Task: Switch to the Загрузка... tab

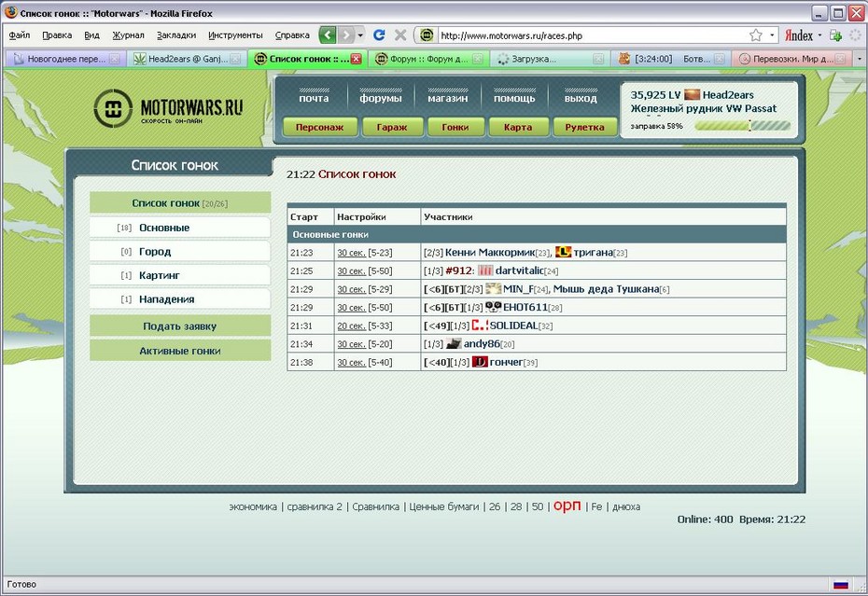Action: click(550, 59)
